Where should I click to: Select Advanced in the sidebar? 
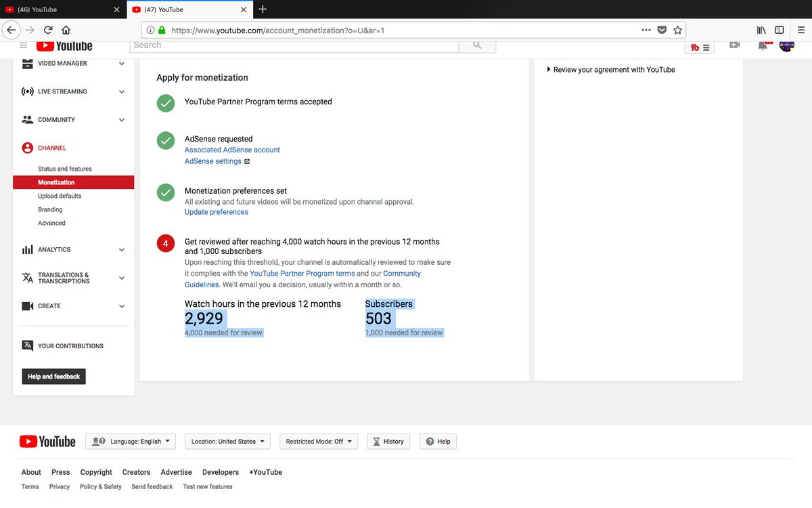51,223
